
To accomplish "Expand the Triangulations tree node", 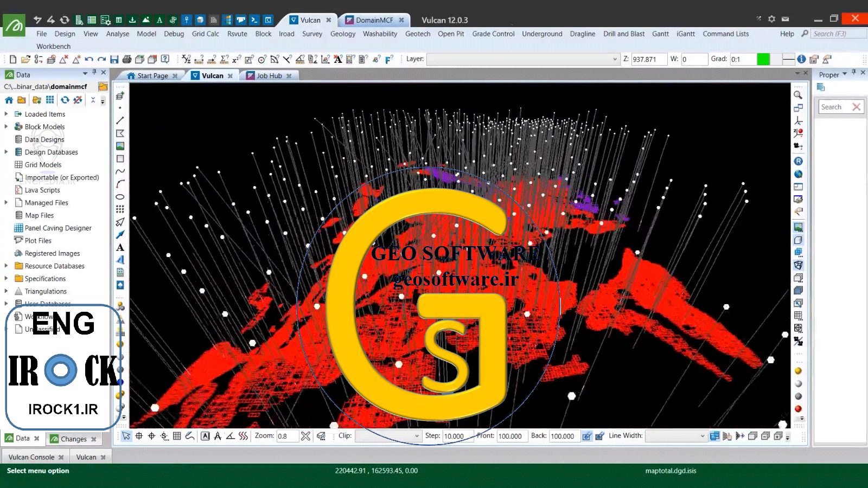I will point(6,291).
